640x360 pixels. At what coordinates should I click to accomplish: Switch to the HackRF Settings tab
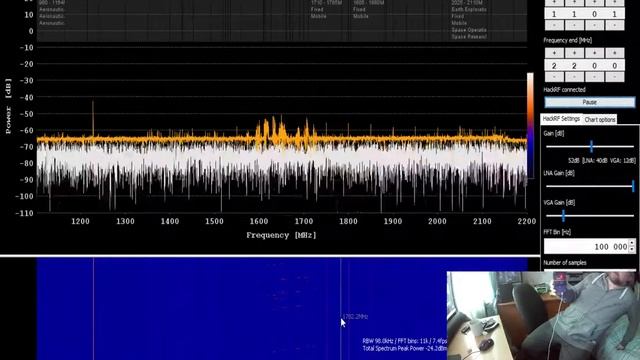(x=561, y=119)
